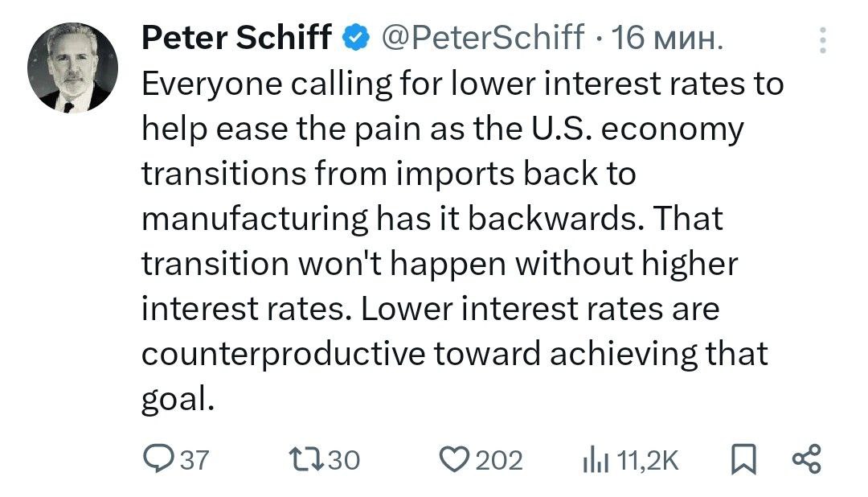Bookmark this tweet
This screenshot has width=868, height=497.
click(x=743, y=459)
